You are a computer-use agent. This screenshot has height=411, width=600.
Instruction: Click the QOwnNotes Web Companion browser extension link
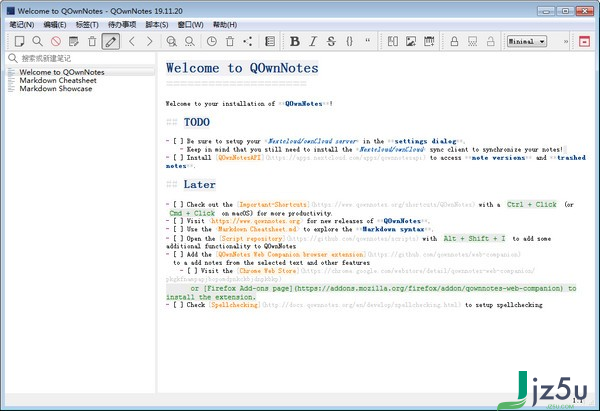click(x=291, y=254)
